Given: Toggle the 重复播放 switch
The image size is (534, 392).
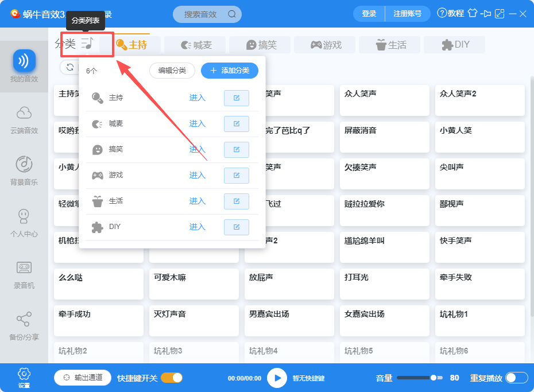Looking at the screenshot, I should pos(516,378).
